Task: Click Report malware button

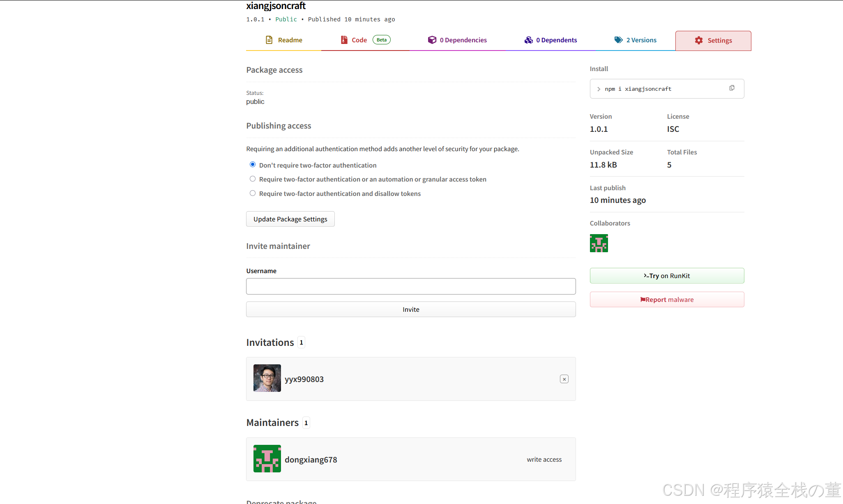Action: click(x=667, y=299)
